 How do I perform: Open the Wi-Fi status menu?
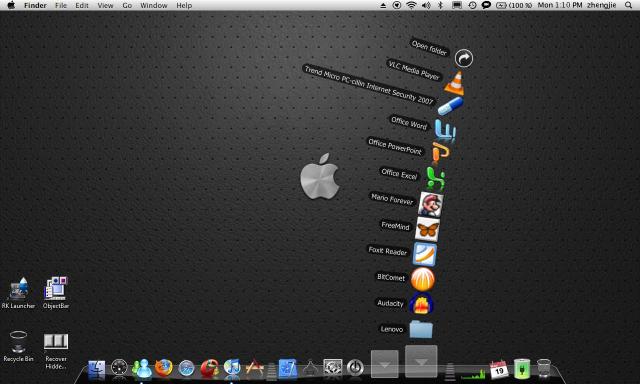[411, 5]
